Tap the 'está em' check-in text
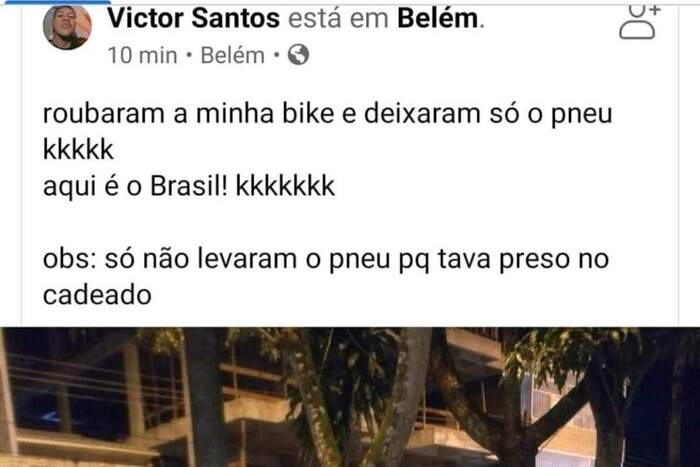This screenshot has height=467, width=700. pyautogui.click(x=338, y=18)
